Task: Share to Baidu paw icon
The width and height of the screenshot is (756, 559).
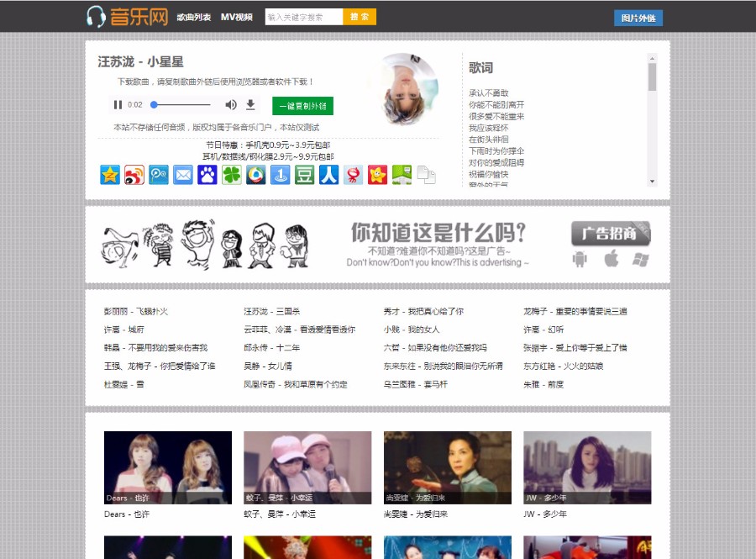Action: [207, 175]
